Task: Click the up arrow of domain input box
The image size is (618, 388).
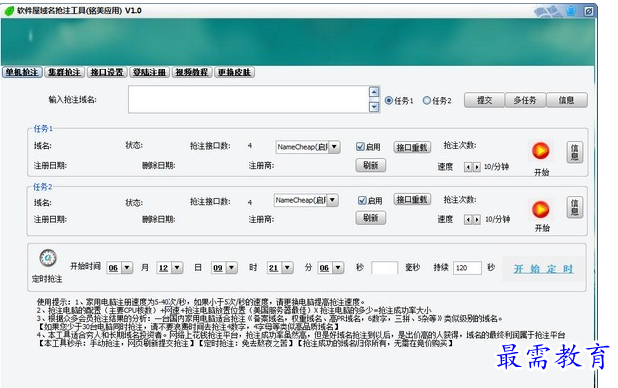Action: click(x=374, y=92)
